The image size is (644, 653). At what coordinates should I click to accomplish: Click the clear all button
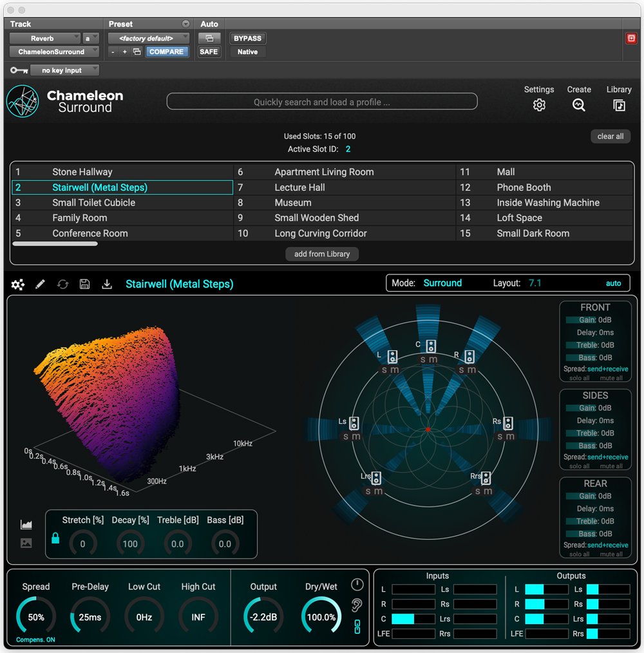pos(611,136)
